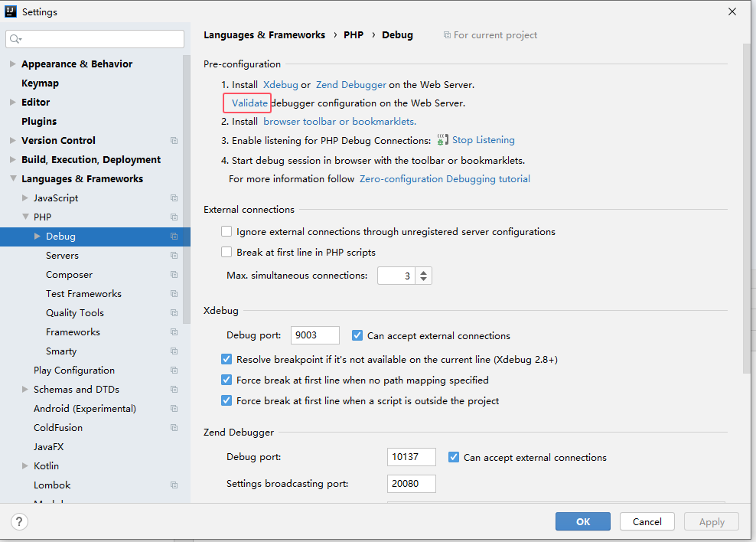Click the project icon beside Lombok
This screenshot has height=542, width=756.
coord(174,485)
